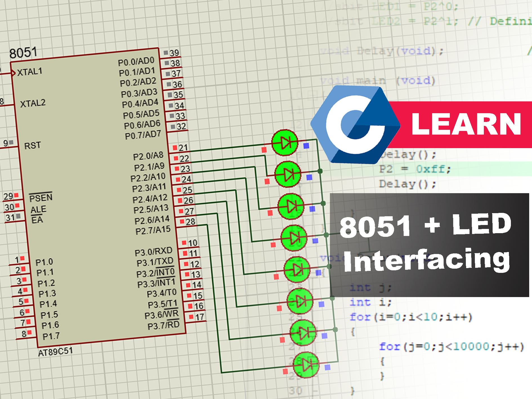Click the P3.1/TXD pin label
532x399 pixels.
[155, 262]
